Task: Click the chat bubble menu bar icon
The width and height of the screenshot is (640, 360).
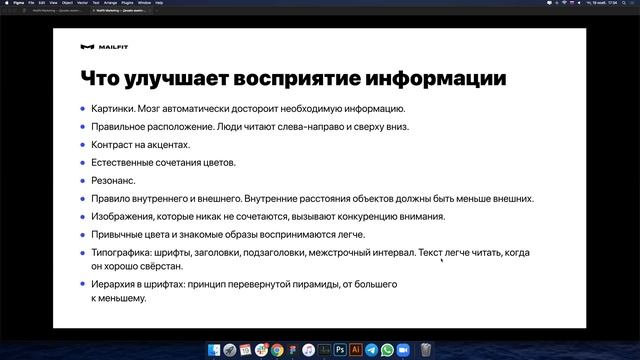Action: click(549, 3)
